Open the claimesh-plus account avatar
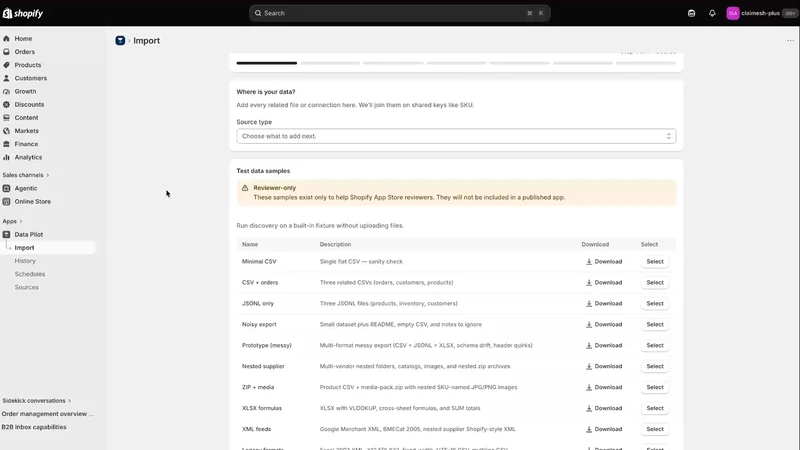 (x=733, y=13)
